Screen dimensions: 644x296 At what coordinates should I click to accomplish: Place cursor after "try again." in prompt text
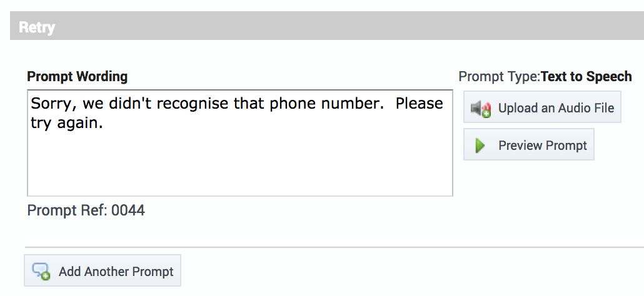pyautogui.click(x=104, y=124)
